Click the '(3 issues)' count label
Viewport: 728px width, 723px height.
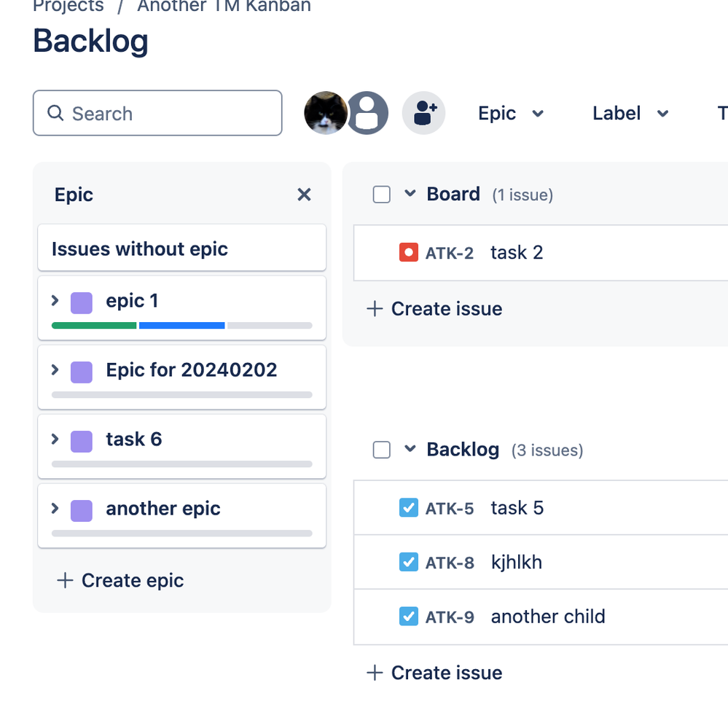point(547,450)
